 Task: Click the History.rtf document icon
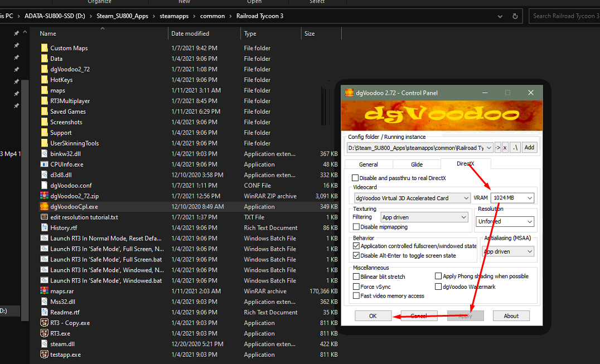45,227
